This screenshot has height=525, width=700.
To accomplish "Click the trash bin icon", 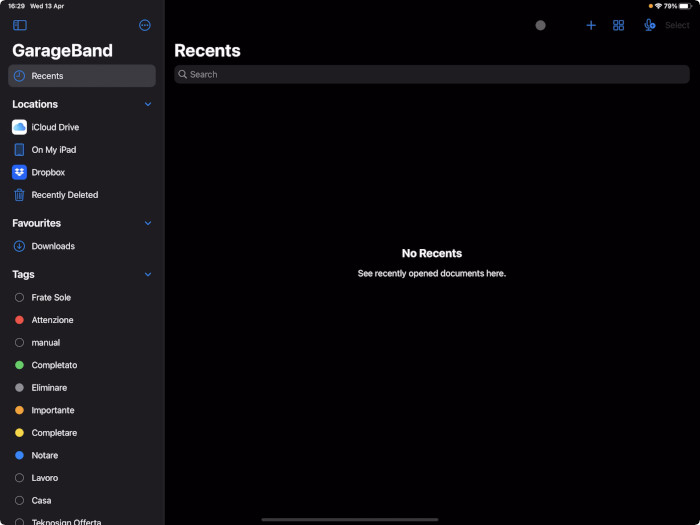I will pyautogui.click(x=19, y=195).
